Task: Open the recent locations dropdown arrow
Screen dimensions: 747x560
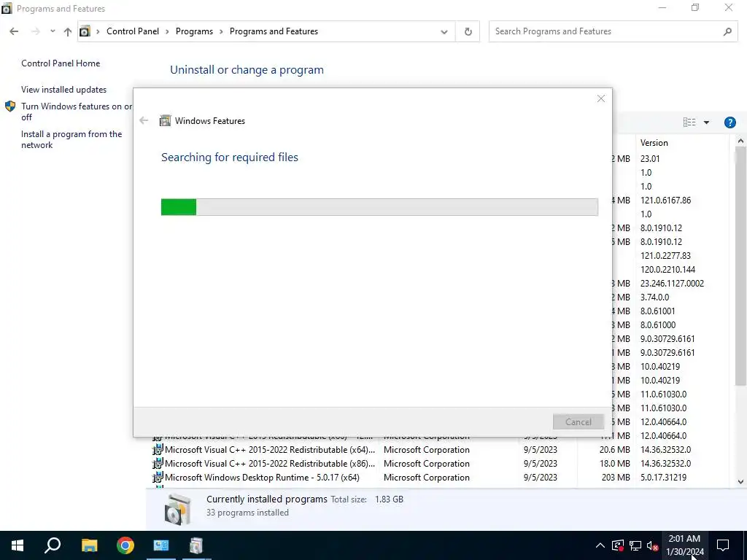Action: pyautogui.click(x=53, y=31)
